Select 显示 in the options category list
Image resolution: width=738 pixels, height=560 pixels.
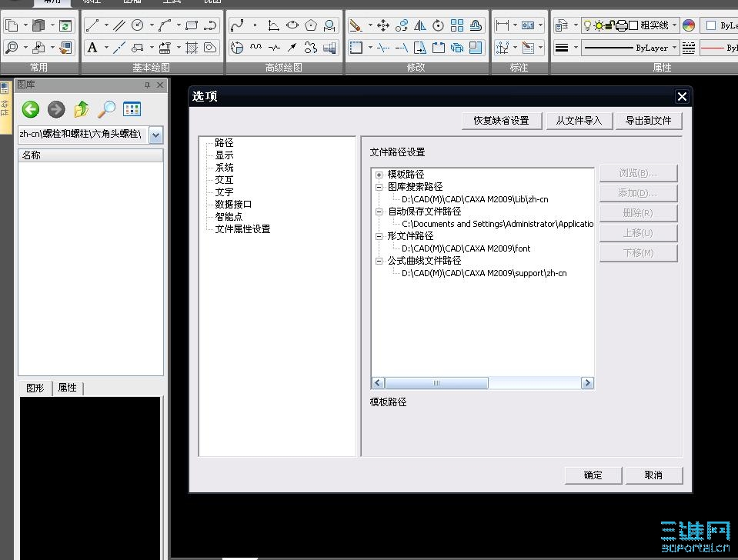pos(224,155)
